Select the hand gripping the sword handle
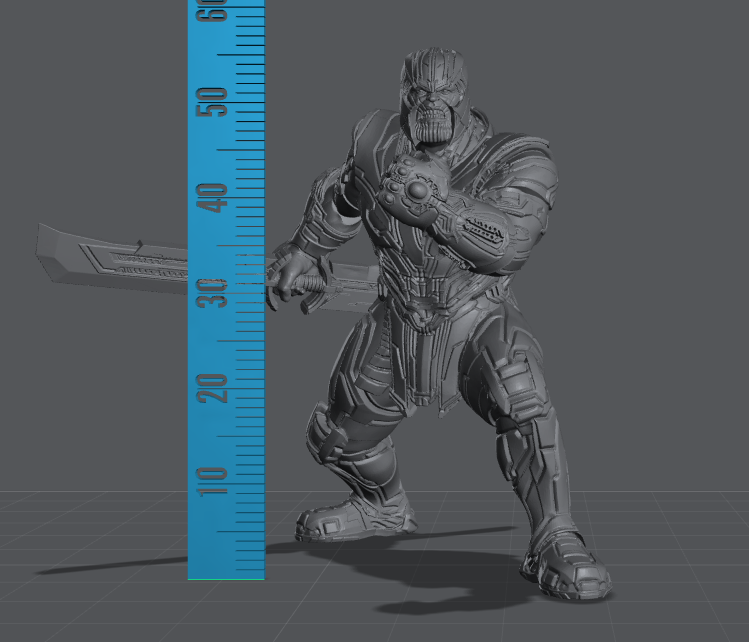The image size is (749, 642). click(288, 276)
